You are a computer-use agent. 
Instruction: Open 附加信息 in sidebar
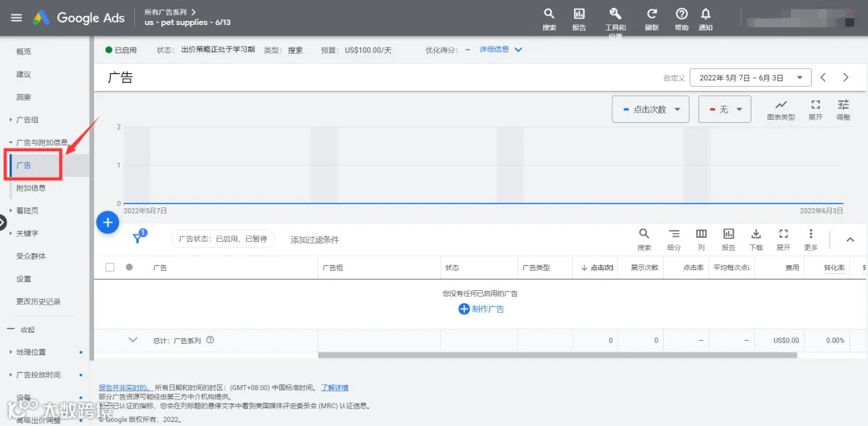31,188
